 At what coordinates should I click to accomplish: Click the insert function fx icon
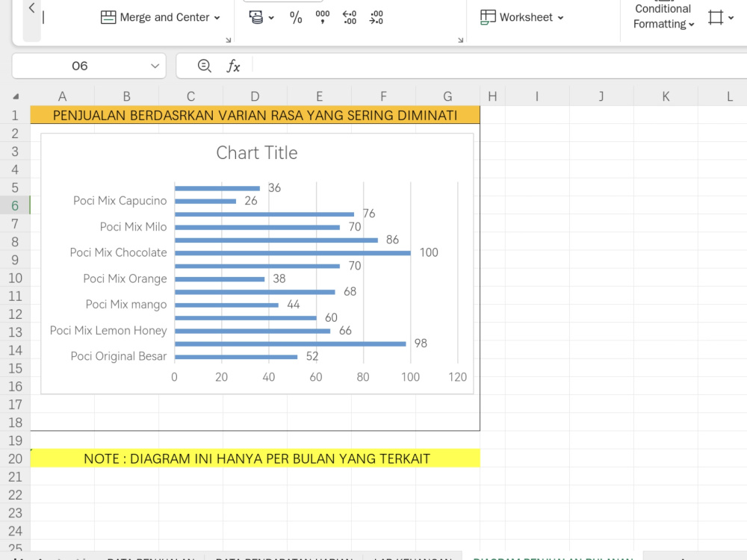pyautogui.click(x=233, y=66)
